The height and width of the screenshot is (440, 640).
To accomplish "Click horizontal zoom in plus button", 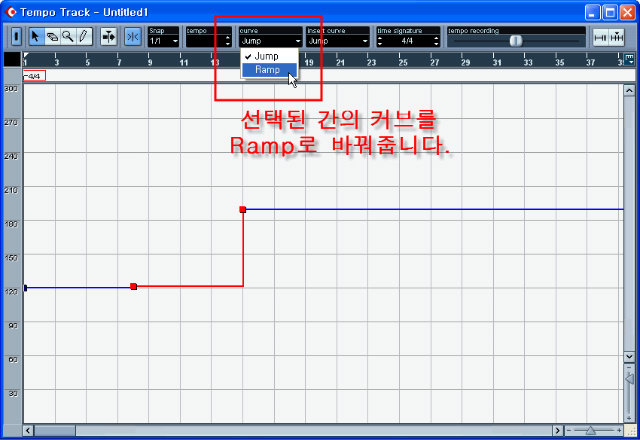I will (x=619, y=431).
